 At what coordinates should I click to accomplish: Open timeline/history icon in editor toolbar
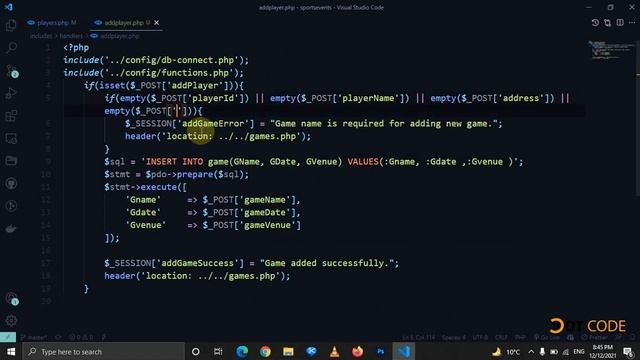(595, 23)
